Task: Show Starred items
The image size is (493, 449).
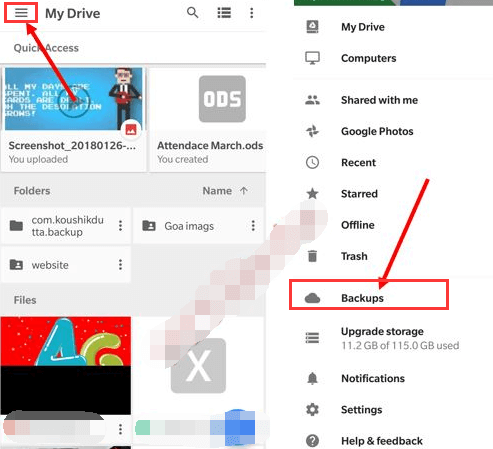Action: pyautogui.click(x=359, y=193)
